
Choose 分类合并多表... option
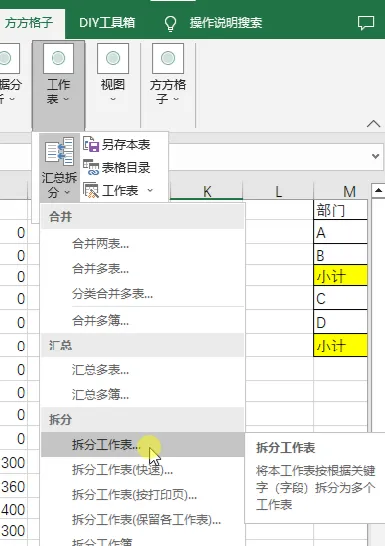(x=143, y=294)
